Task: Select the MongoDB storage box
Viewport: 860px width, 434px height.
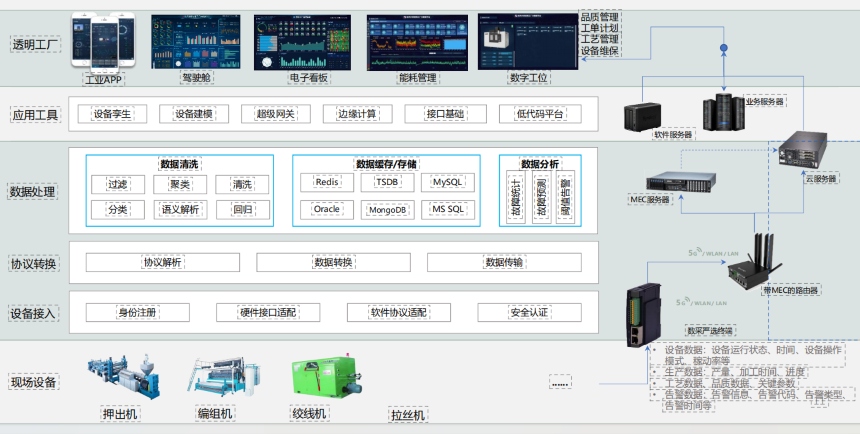Action: (x=387, y=210)
